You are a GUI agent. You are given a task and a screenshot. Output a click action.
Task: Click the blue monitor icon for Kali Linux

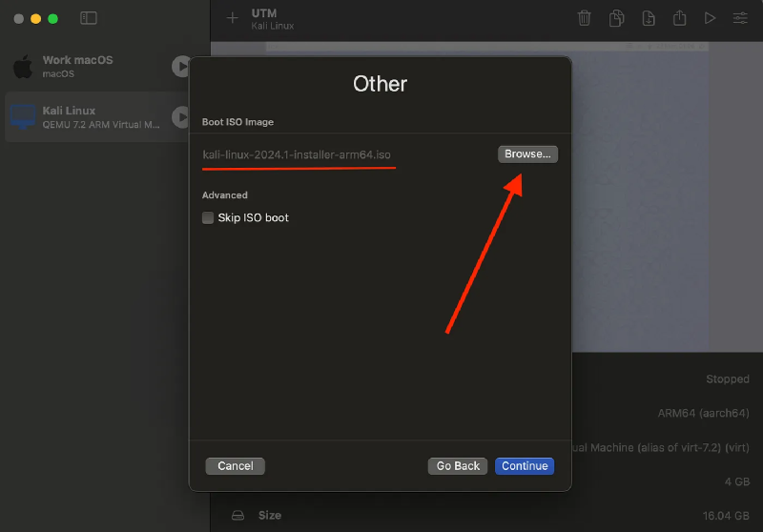click(x=23, y=116)
